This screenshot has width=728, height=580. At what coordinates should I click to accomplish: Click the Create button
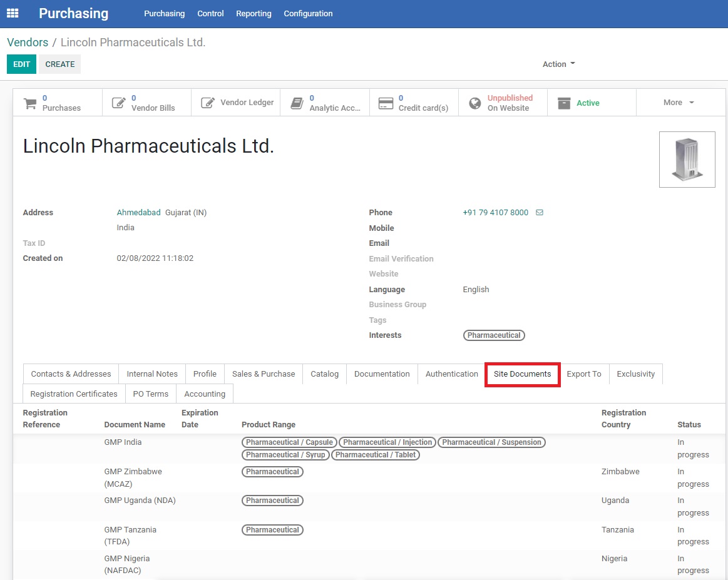60,64
